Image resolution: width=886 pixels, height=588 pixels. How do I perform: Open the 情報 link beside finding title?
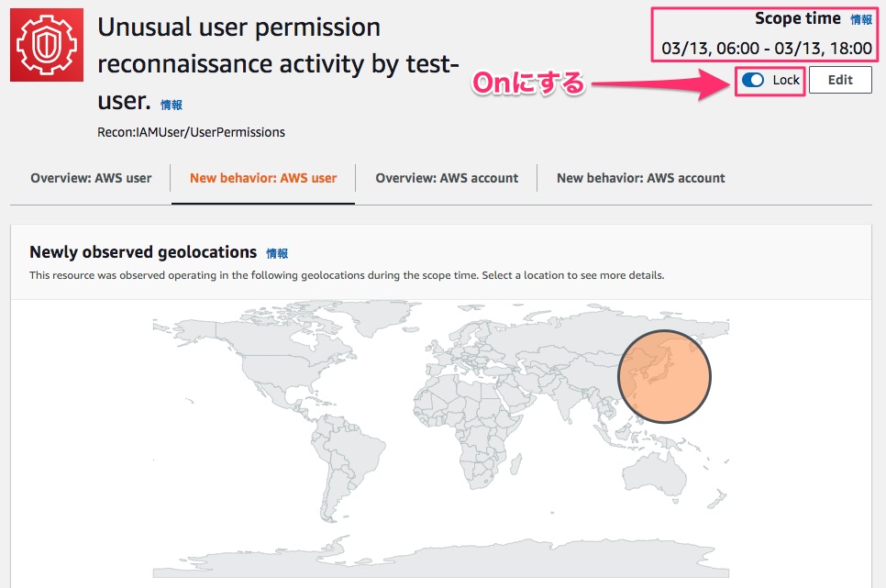click(x=172, y=105)
